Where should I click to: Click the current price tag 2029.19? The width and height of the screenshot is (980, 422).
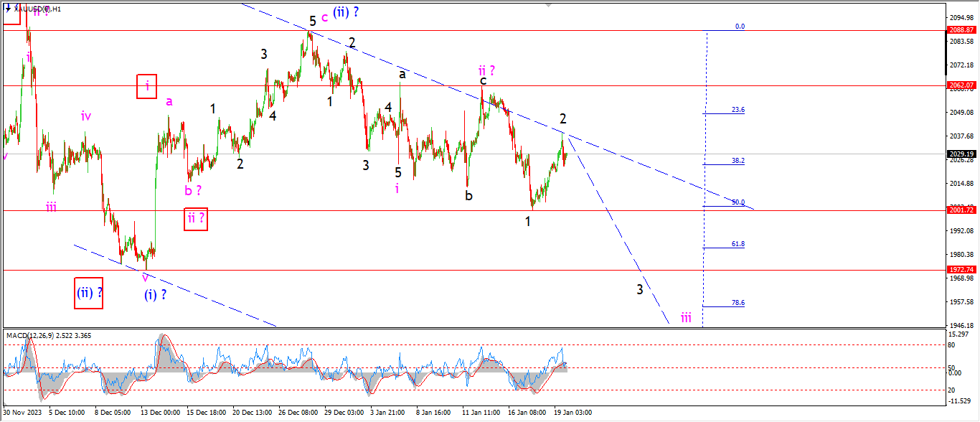pos(961,154)
